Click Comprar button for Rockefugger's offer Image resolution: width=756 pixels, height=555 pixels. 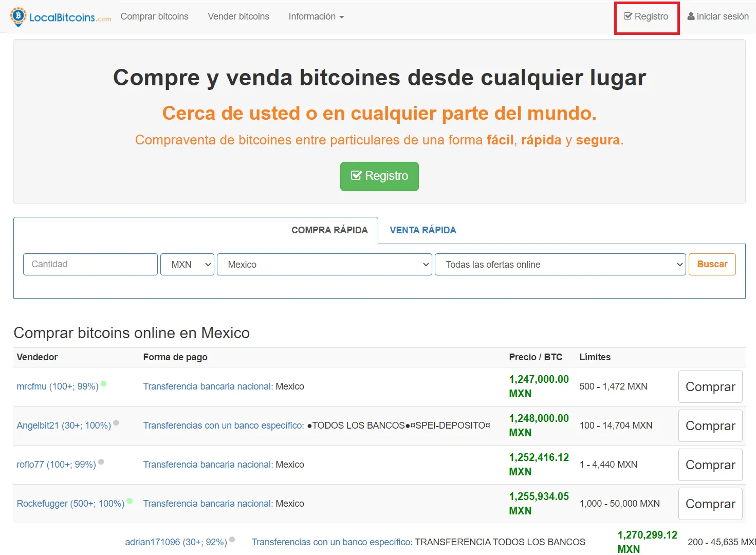(x=710, y=504)
